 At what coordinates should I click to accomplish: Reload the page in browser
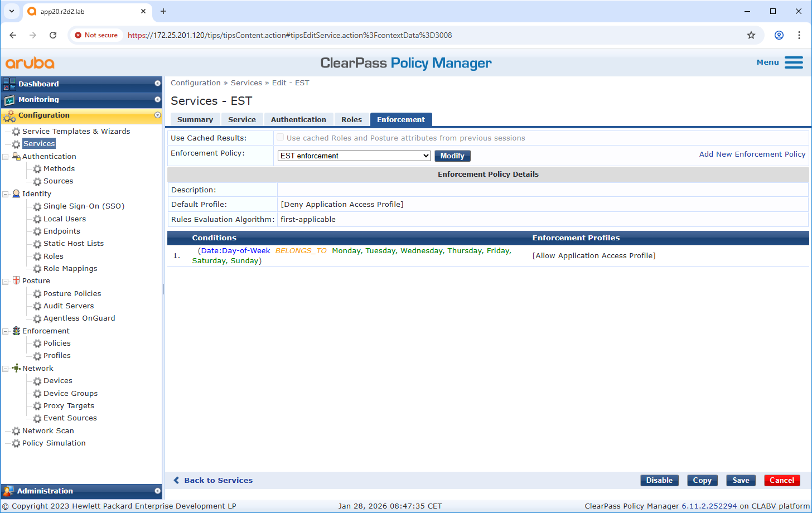53,35
